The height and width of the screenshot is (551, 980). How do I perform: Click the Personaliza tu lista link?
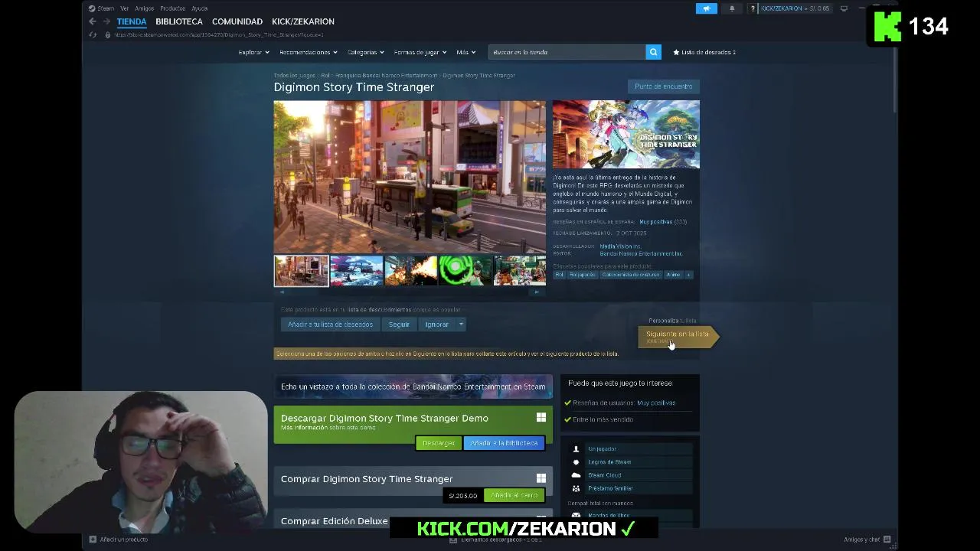coord(672,321)
